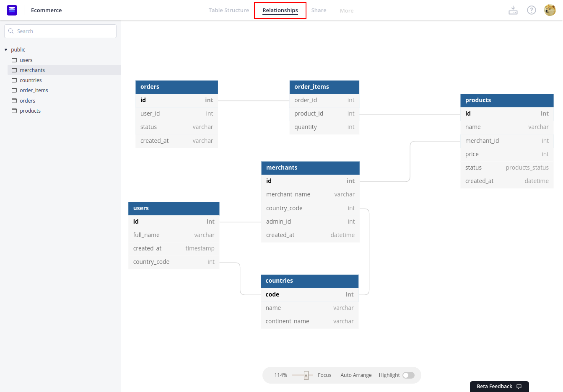The width and height of the screenshot is (563, 392).
Task: Focus the Search input field
Action: [60, 31]
